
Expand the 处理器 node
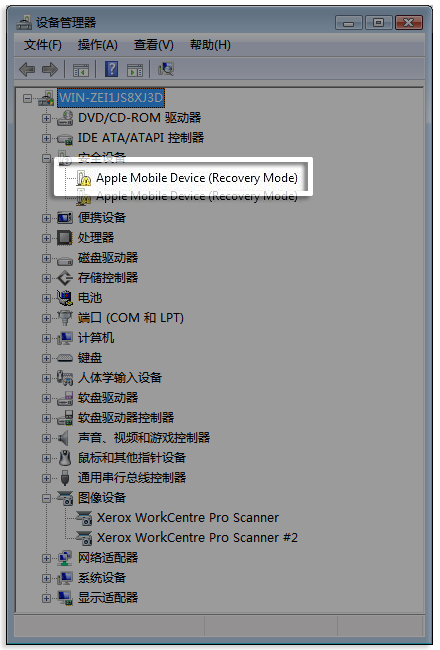pos(46,238)
